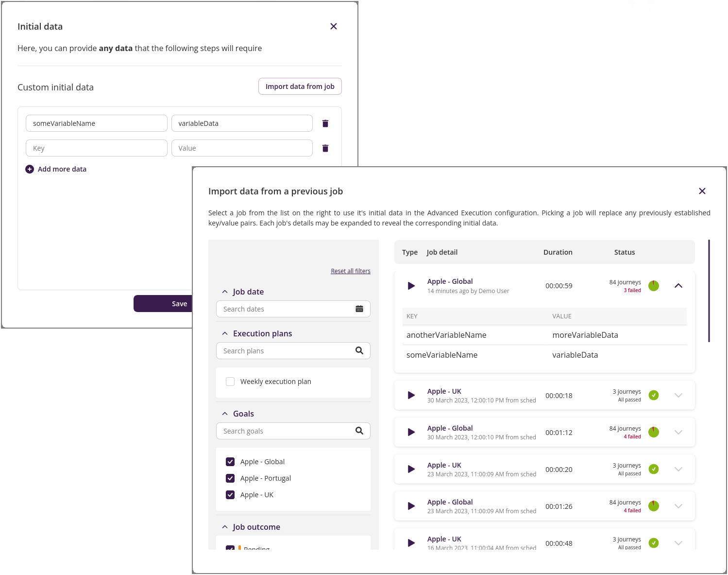Click the Status column header
The width and height of the screenshot is (728, 575).
pos(624,252)
